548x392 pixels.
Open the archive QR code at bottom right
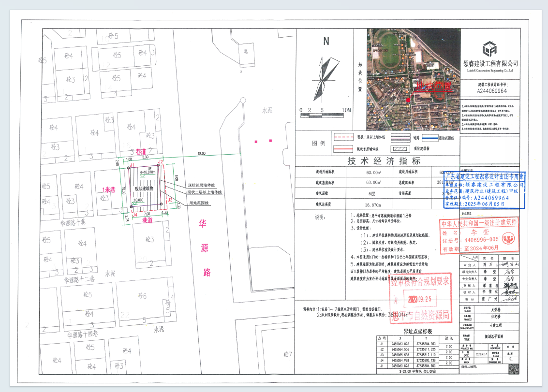(514, 368)
